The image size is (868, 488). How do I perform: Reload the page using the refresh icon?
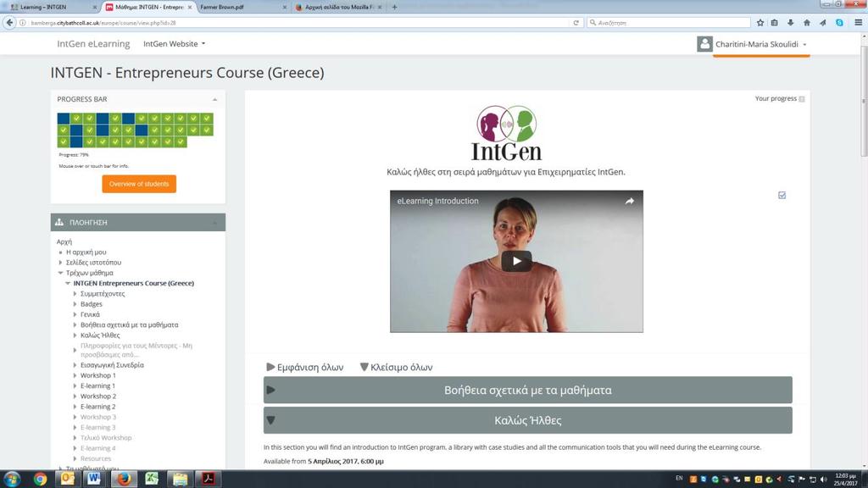576,23
